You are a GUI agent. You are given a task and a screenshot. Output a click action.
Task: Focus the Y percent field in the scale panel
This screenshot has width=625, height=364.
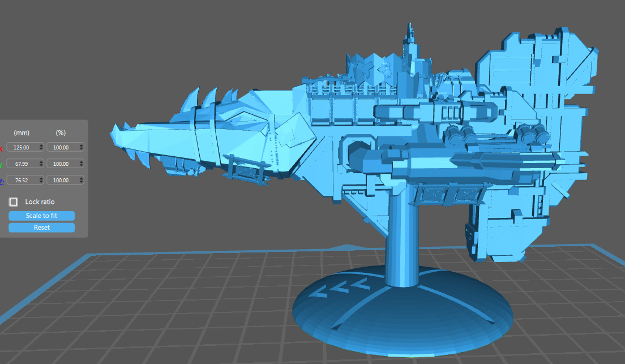point(65,164)
